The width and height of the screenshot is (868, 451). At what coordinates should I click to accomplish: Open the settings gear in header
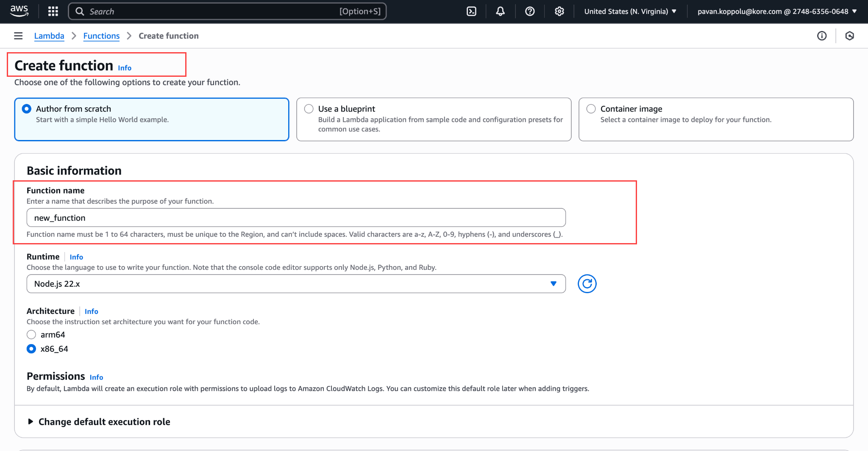[559, 11]
